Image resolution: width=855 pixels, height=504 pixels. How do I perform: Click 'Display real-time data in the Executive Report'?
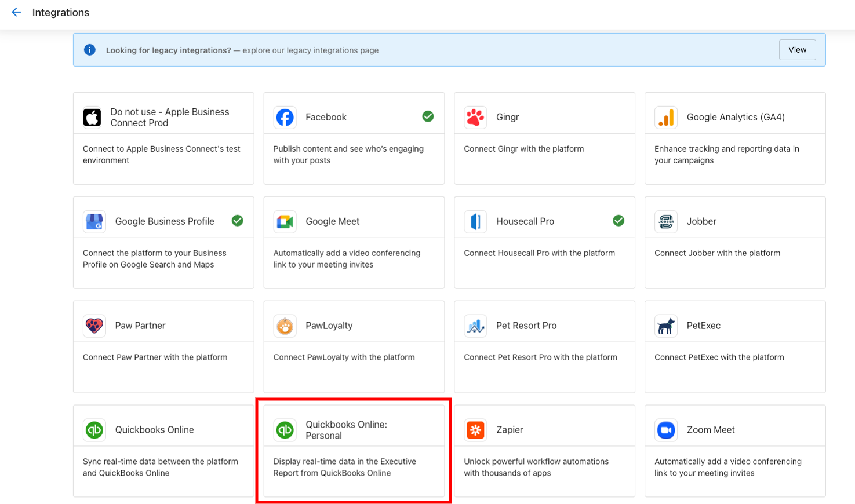[345, 468]
